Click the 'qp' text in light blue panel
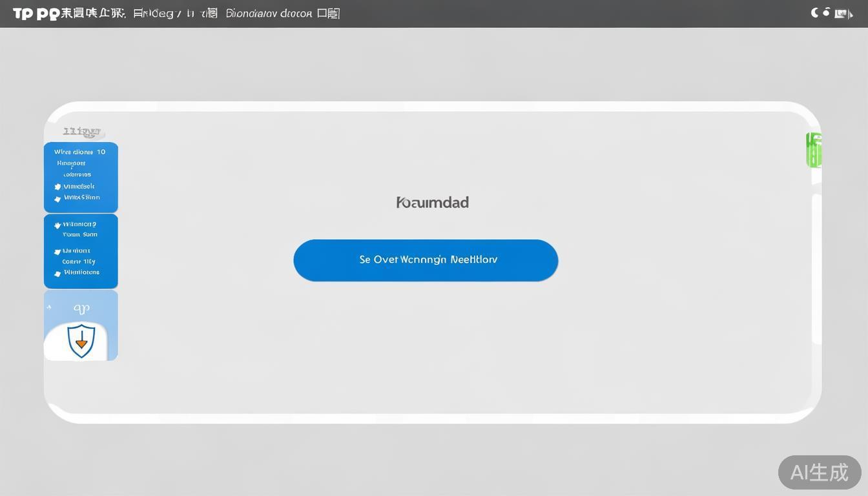The height and width of the screenshot is (496, 868). [81, 308]
